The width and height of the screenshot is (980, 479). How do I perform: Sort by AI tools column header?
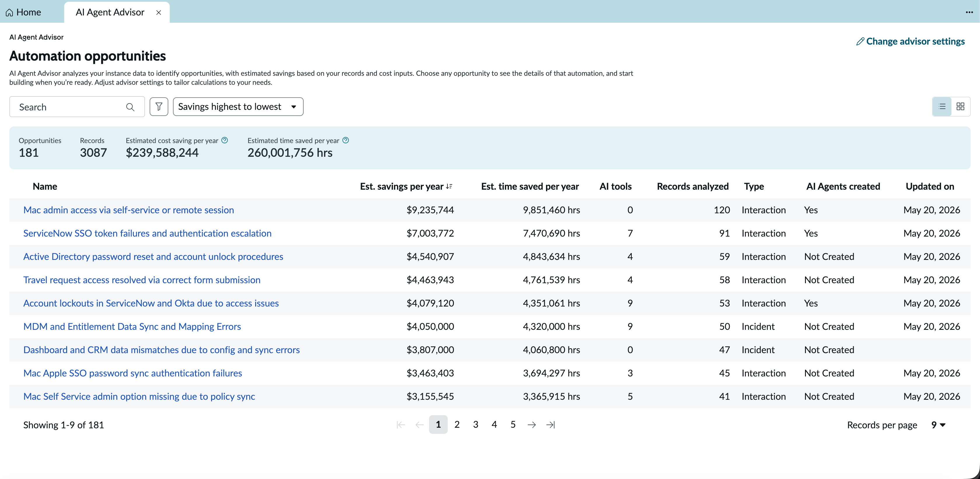click(615, 186)
